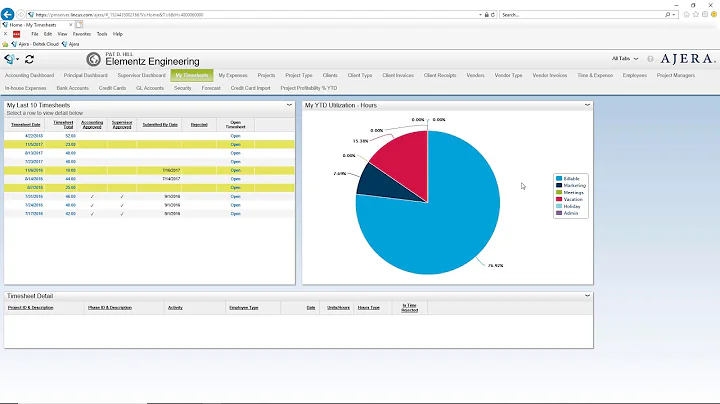Click the browser Back arrow button

7,14
